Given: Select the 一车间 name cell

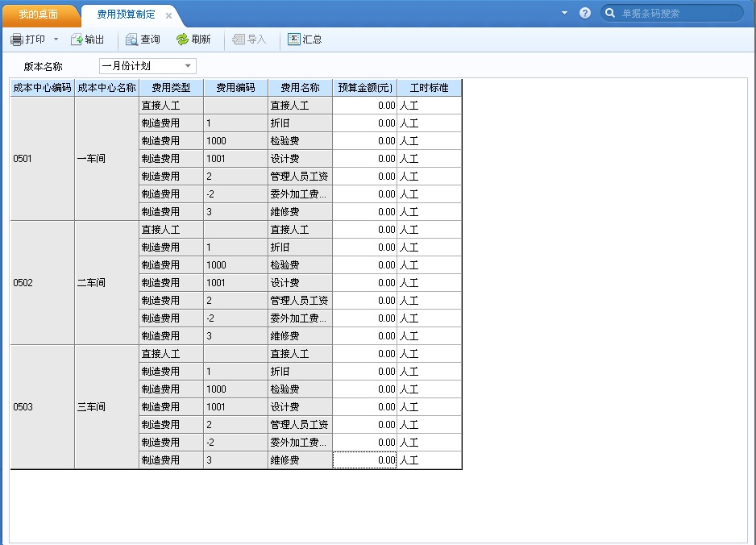Looking at the screenshot, I should tap(106, 159).
